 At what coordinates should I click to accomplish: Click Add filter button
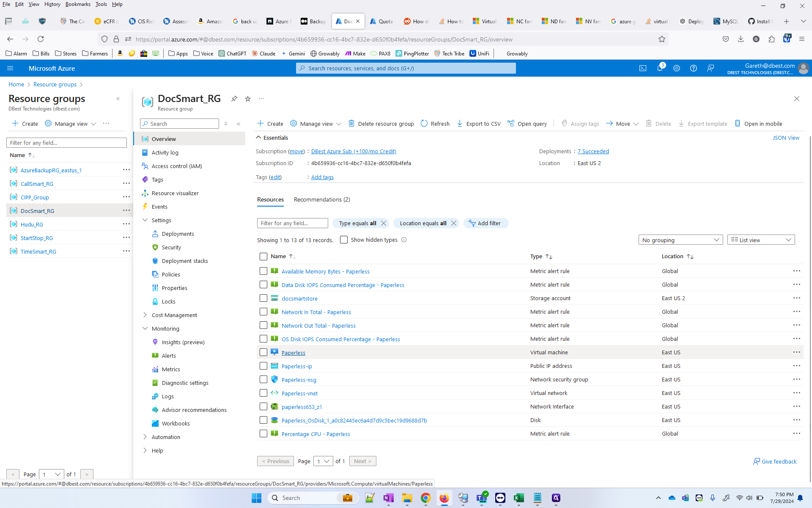[486, 223]
